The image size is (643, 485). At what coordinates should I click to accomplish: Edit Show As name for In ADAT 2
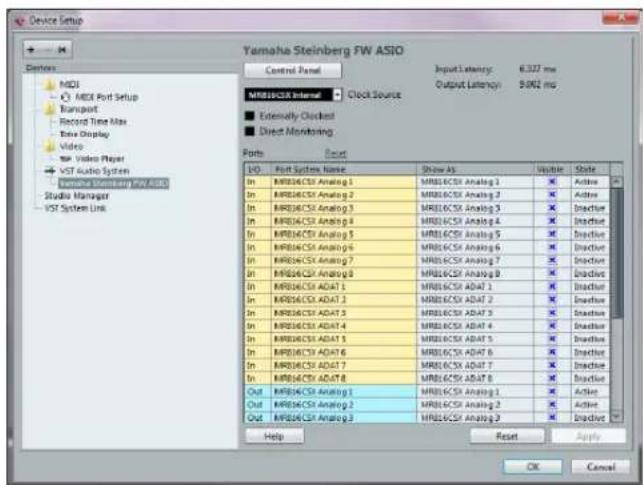click(x=475, y=300)
